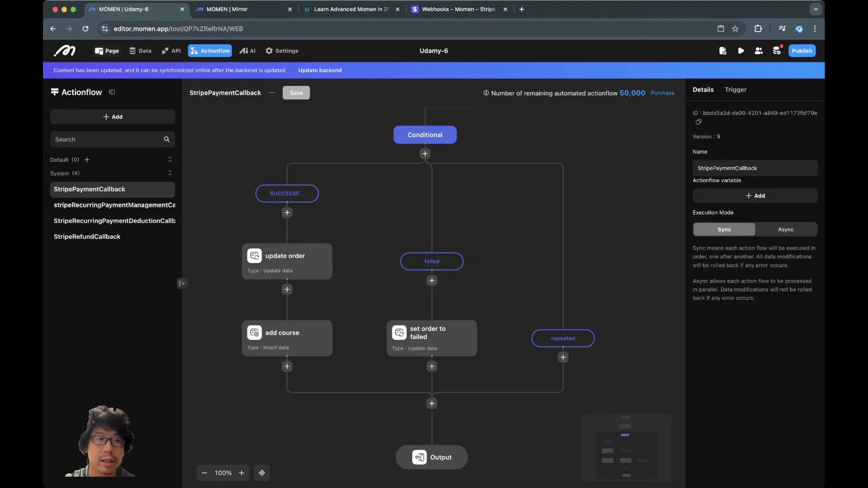Open project Settings

point(282,51)
